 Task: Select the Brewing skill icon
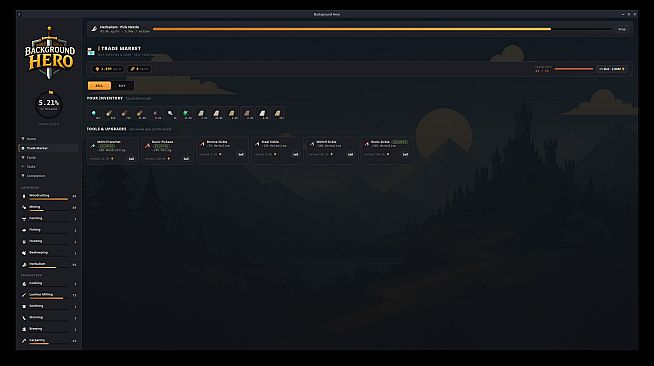click(x=24, y=329)
